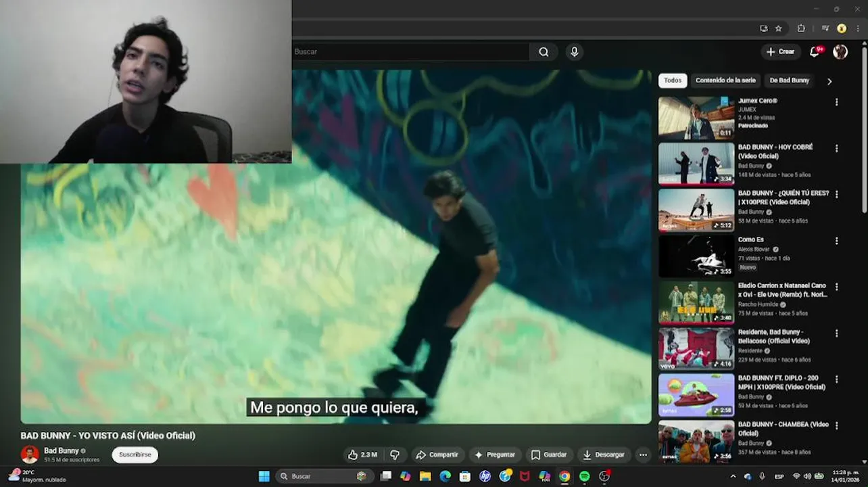Launch Microsoft Edge from taskbar
This screenshot has height=487, width=868.
(445, 476)
